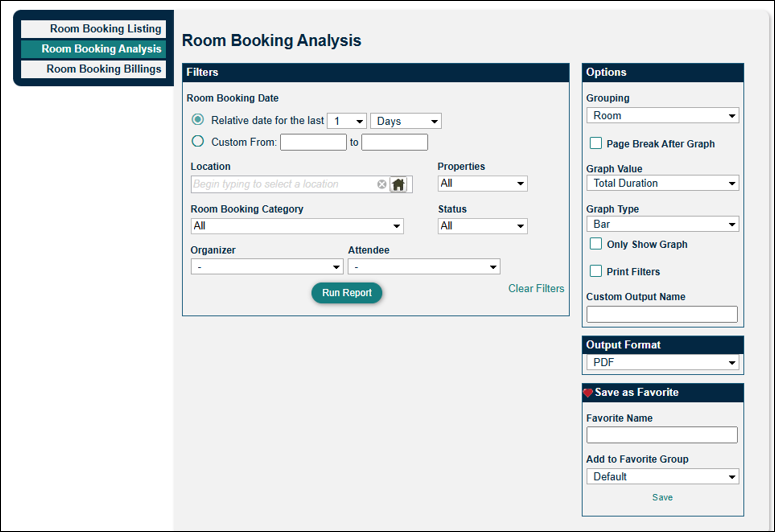Open the Grouping dropdown set to Room
Screen dimensions: 775x532
663,116
